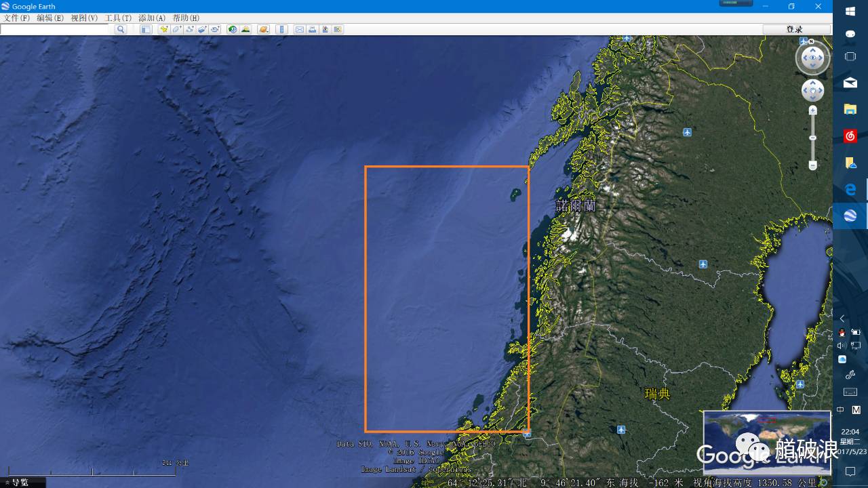Viewport: 868px width, 488px height.
Task: Toggle the sunlight icon in the toolbar
Action: (x=245, y=29)
